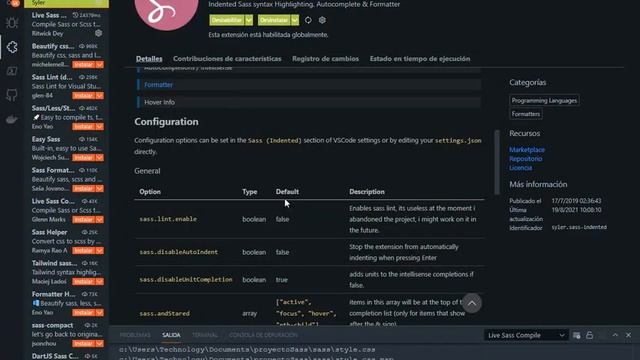Switch to the SALIDA panel tab
Viewport: 640px width, 360px height.
point(171,335)
